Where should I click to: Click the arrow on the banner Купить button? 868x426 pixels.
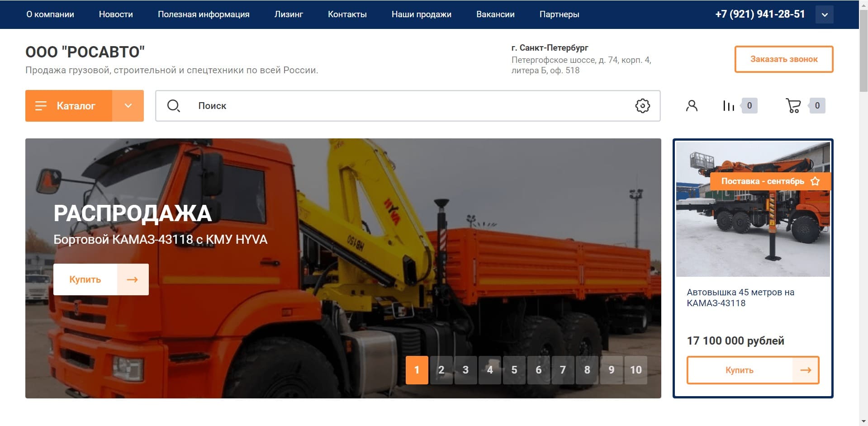tap(133, 279)
